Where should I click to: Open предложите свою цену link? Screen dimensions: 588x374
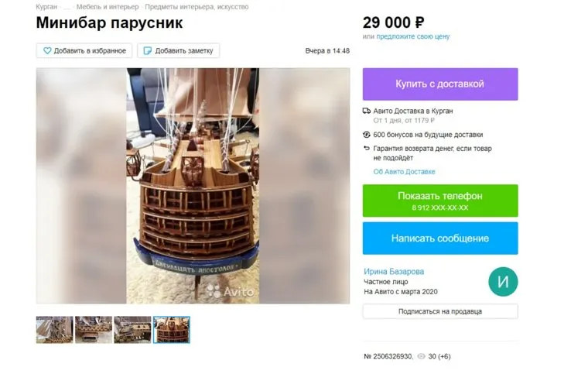[413, 36]
